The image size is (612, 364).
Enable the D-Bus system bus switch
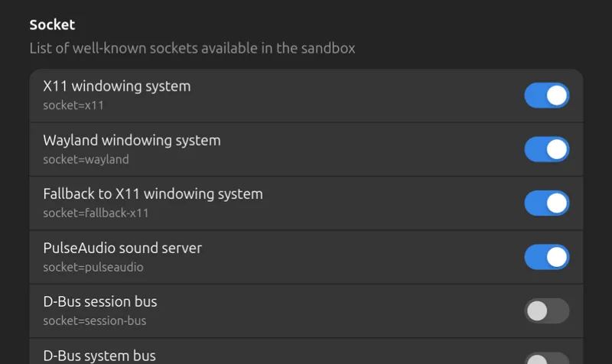tap(546, 358)
